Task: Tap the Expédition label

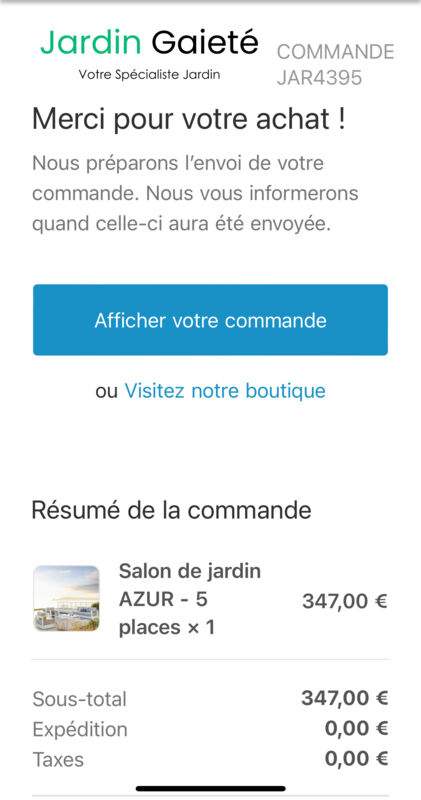Action: tap(80, 730)
